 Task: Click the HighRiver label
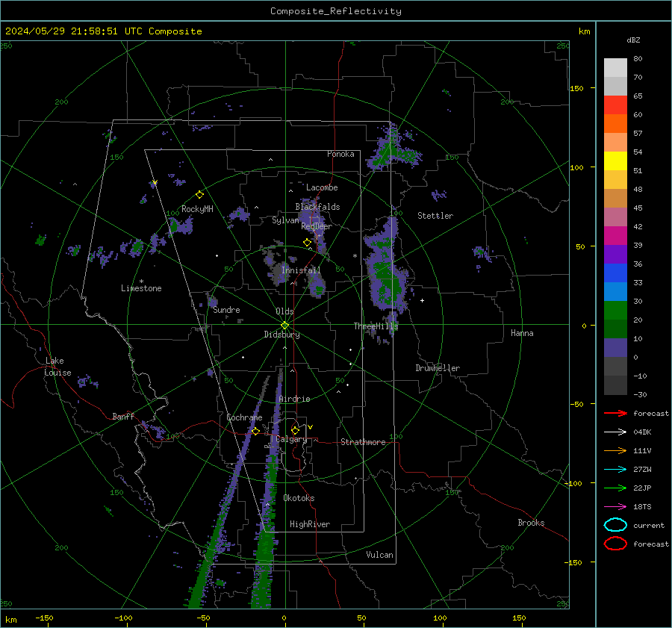click(x=310, y=524)
